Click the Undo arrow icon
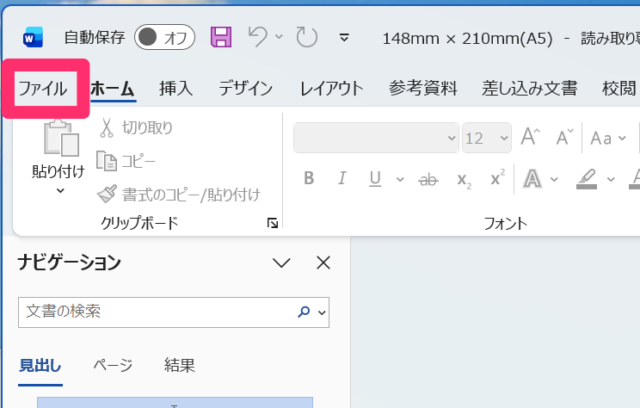Image resolution: width=640 pixels, height=408 pixels. click(258, 37)
